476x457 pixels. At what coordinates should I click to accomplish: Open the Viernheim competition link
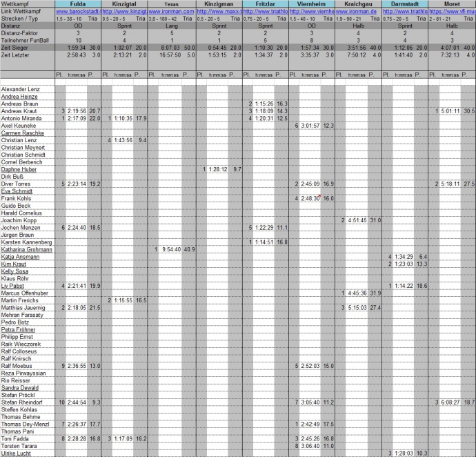(312, 12)
